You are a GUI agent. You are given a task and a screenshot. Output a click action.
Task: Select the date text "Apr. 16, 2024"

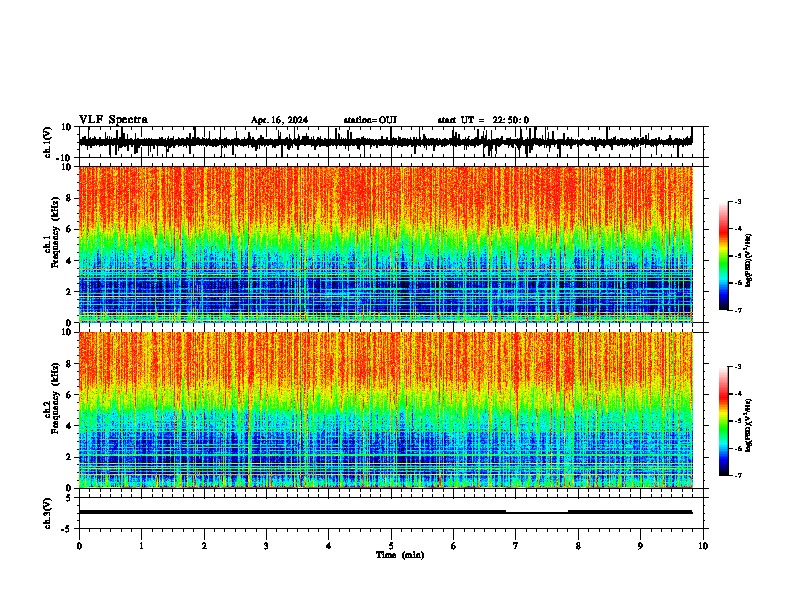[x=279, y=120]
